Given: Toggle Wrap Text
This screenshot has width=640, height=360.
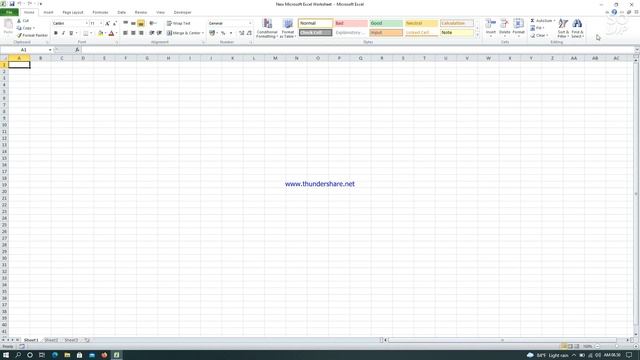Looking at the screenshot, I should point(178,23).
